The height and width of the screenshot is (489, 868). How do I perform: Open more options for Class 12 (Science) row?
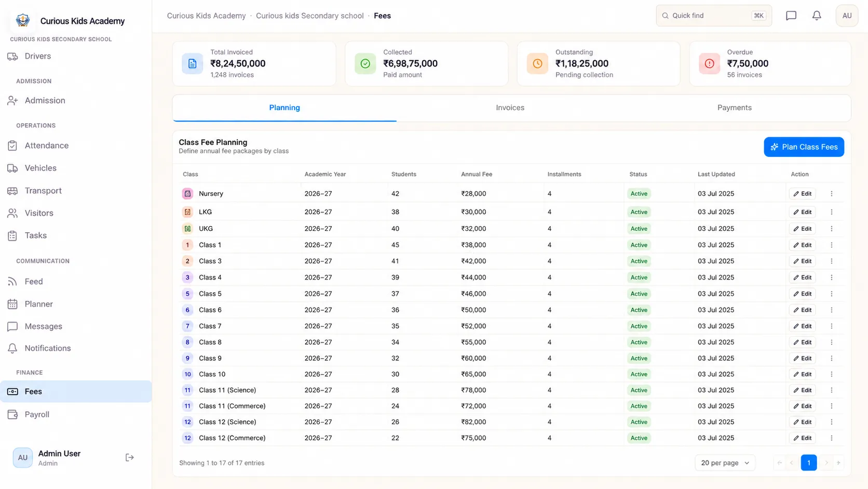pyautogui.click(x=831, y=422)
